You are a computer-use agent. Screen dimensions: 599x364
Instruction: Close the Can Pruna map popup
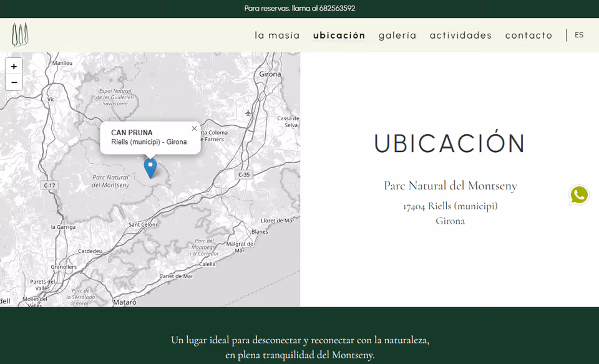tap(194, 128)
